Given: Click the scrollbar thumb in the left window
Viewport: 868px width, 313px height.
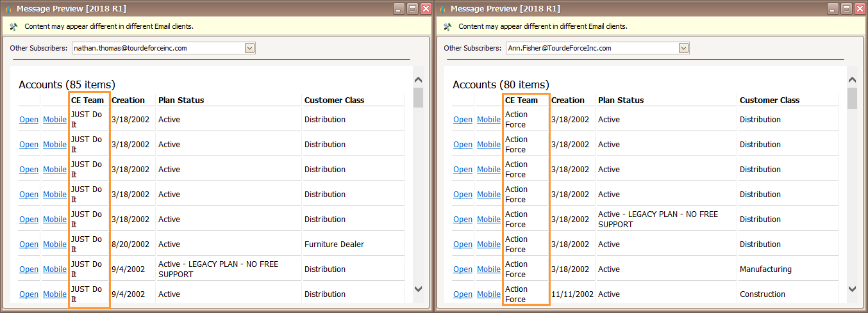Looking at the screenshot, I should tap(418, 97).
